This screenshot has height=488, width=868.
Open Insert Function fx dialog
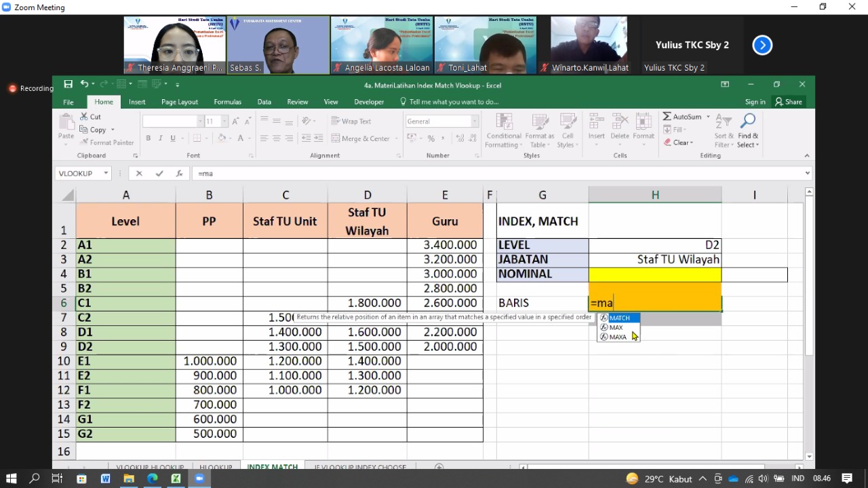pyautogui.click(x=179, y=174)
